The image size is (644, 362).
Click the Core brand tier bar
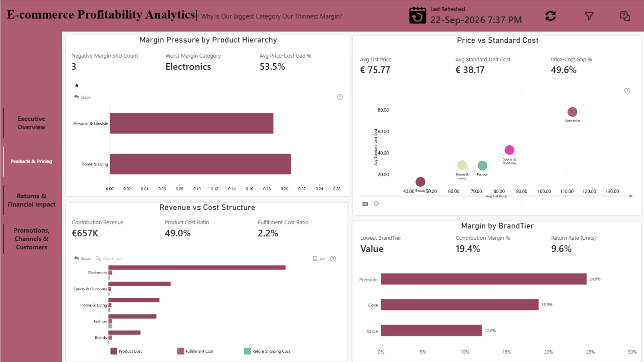pos(460,305)
